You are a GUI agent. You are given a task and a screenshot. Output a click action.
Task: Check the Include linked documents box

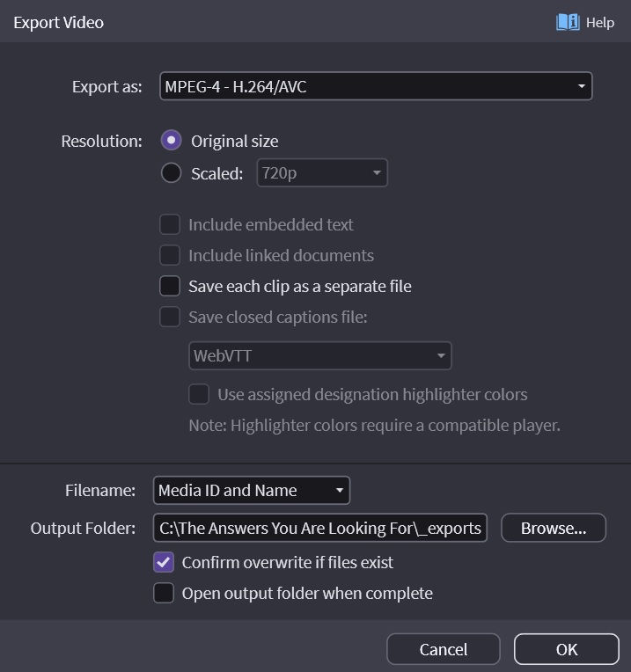click(x=170, y=255)
